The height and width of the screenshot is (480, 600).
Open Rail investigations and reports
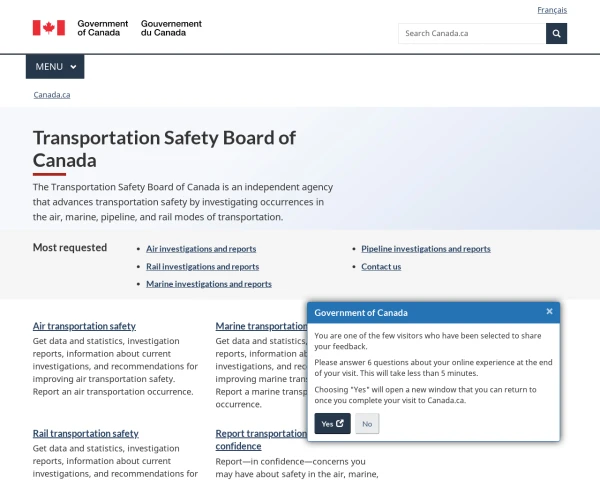[x=202, y=266]
